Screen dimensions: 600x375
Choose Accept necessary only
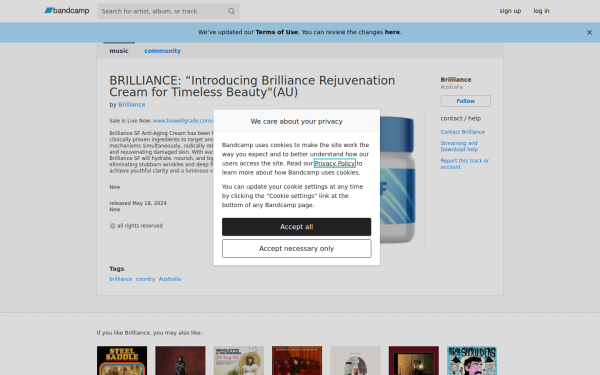tap(297, 249)
